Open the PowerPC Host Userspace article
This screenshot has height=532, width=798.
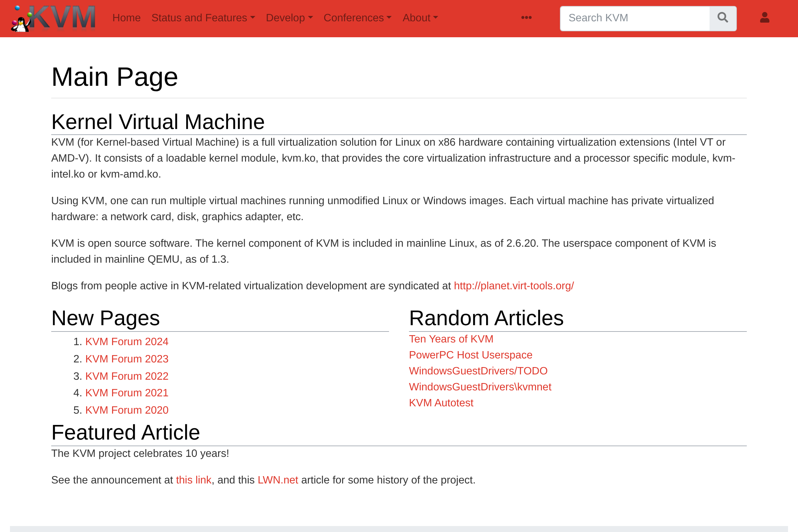click(x=470, y=355)
